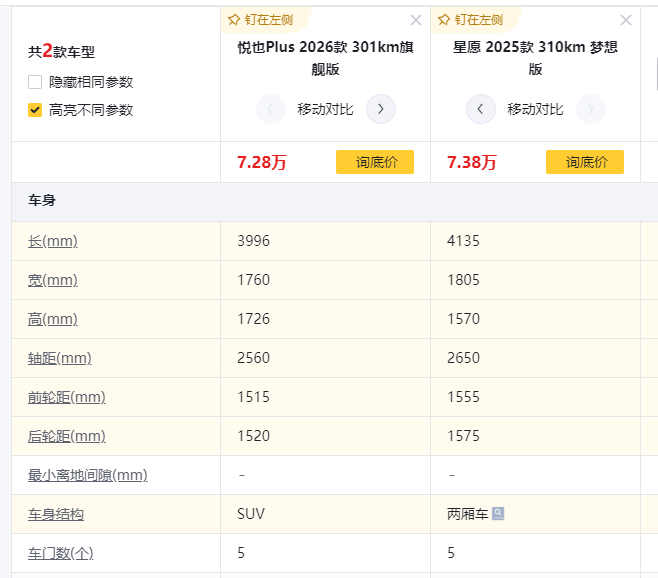This screenshot has height=578, width=658.
Task: Open 高(mm) parameter link
Action: (53, 319)
